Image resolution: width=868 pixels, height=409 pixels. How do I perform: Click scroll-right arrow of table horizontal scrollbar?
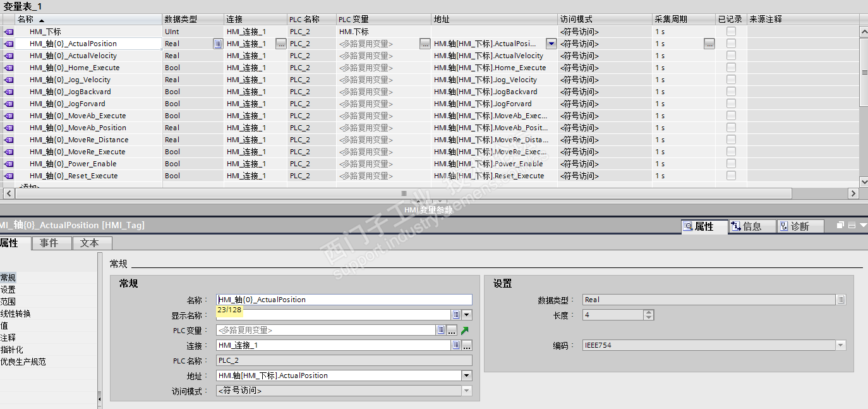point(853,193)
